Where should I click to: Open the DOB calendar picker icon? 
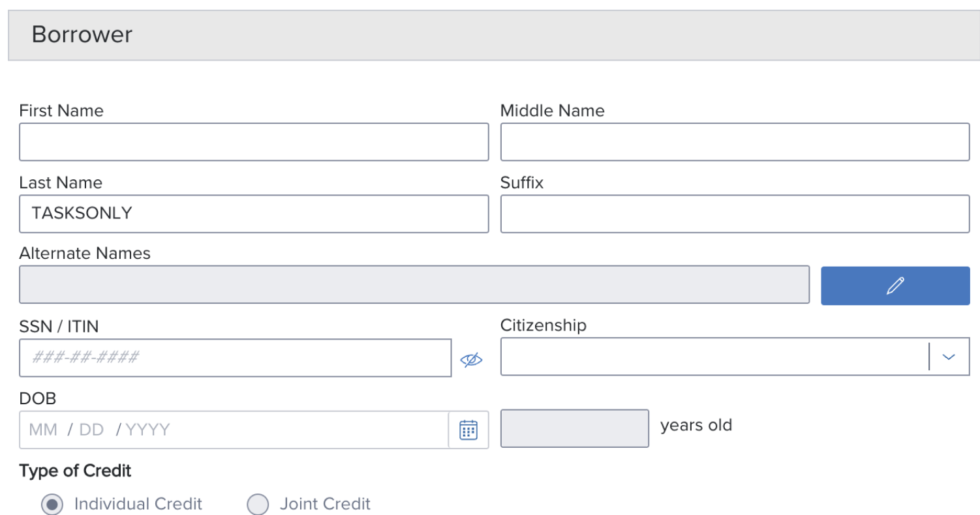tap(468, 430)
